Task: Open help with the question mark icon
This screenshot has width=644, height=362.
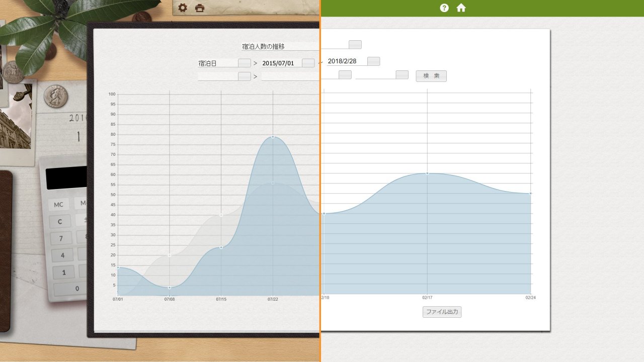Action: click(444, 8)
